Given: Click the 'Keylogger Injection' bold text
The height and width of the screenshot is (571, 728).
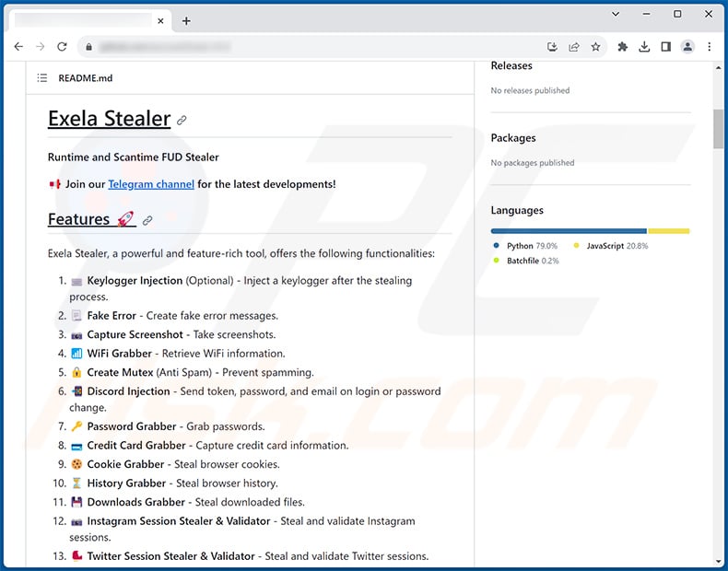Looking at the screenshot, I should 135,281.
